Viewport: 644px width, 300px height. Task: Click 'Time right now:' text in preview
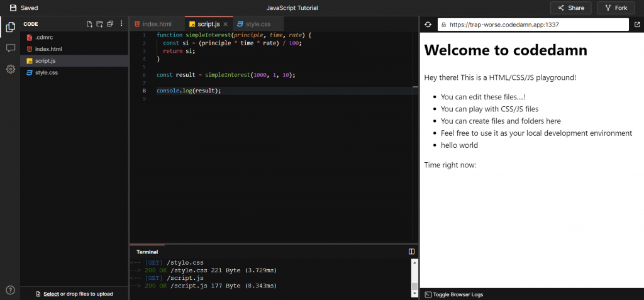(x=450, y=165)
